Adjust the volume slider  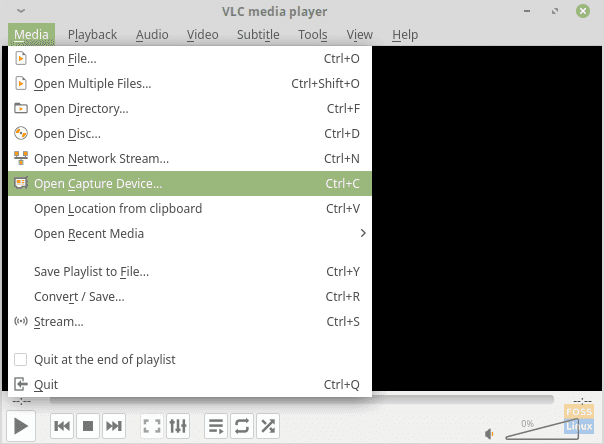(542, 429)
